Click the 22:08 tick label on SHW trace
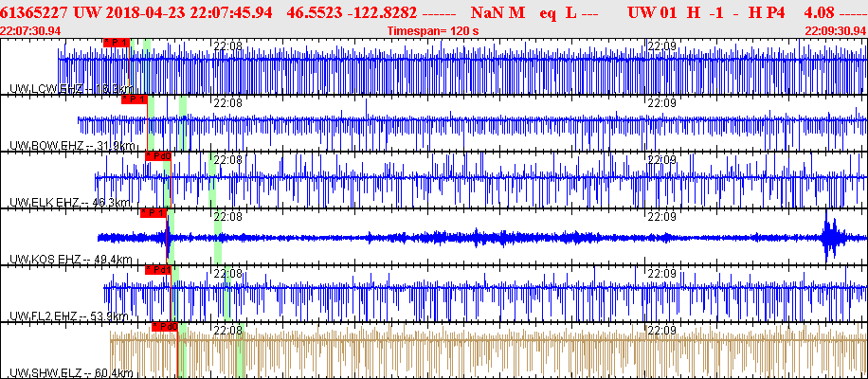 pyautogui.click(x=228, y=331)
